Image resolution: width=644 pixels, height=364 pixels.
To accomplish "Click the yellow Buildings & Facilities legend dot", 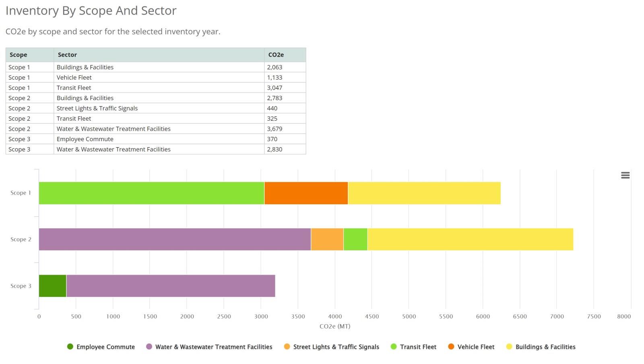I will point(509,346).
